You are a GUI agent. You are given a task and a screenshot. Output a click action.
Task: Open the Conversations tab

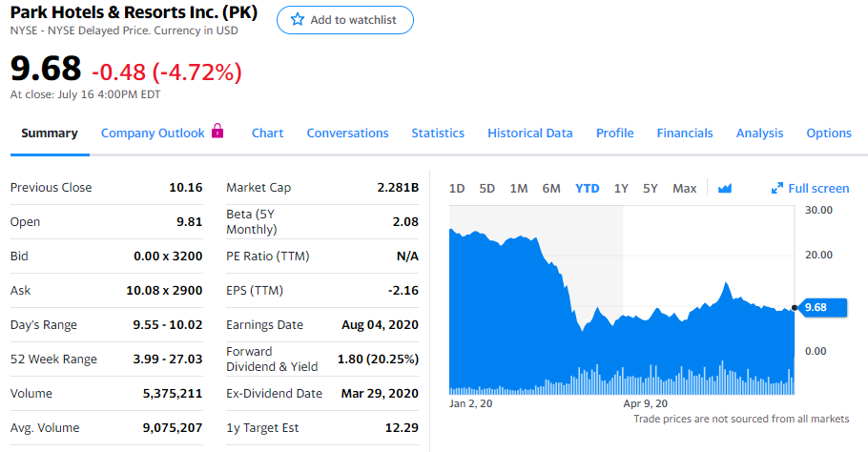[347, 133]
